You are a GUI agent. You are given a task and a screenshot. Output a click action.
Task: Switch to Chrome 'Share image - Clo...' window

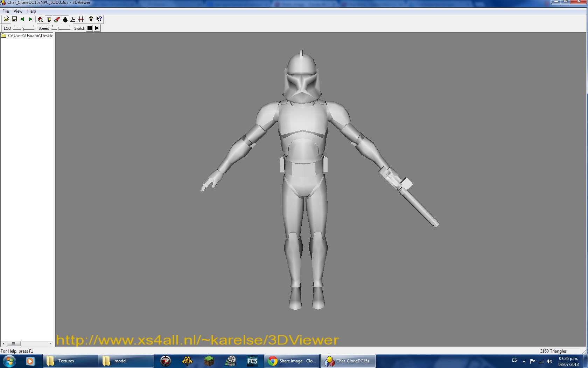click(292, 361)
